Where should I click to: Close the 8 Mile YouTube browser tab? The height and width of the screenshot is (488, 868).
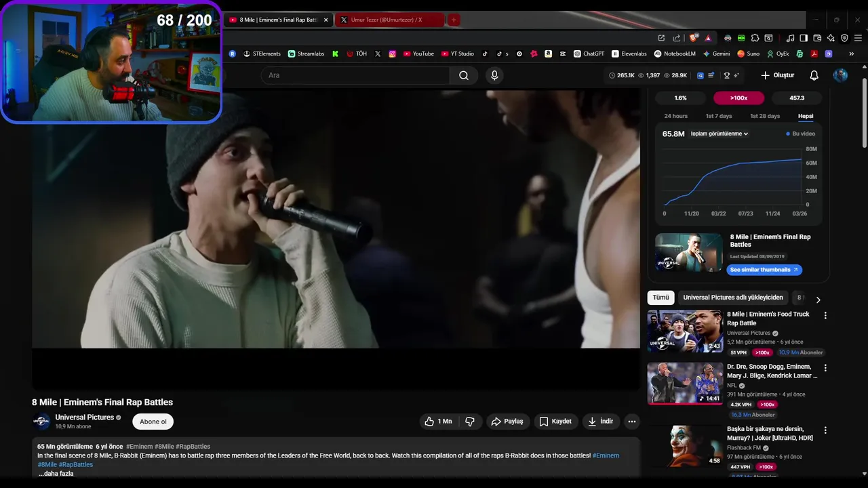point(325,20)
